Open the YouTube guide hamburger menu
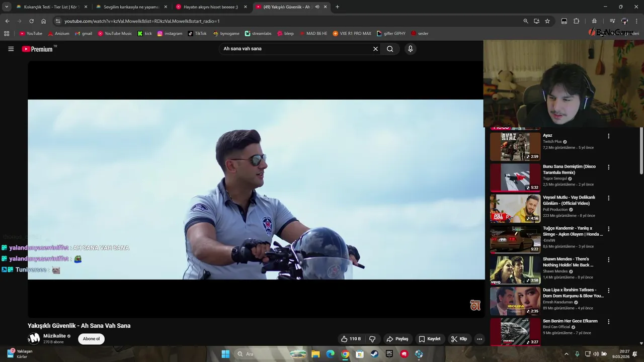The image size is (644, 362). click(x=11, y=49)
